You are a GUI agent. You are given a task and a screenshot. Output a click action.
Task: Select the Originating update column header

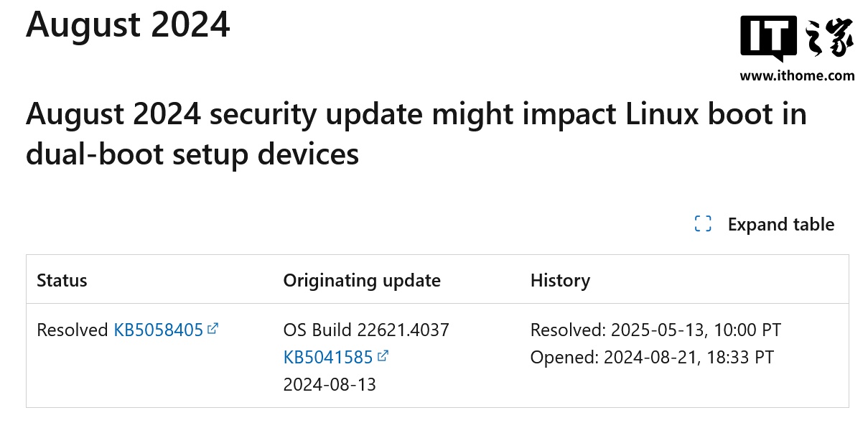click(x=362, y=280)
